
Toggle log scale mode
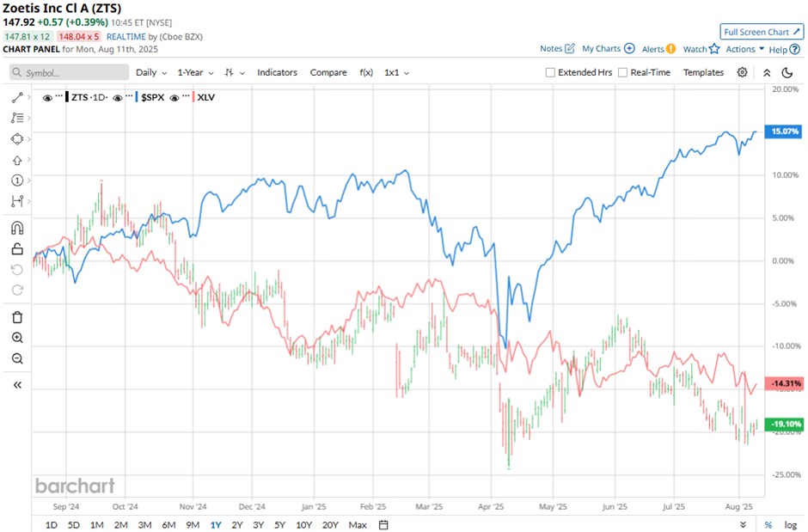coord(791,525)
